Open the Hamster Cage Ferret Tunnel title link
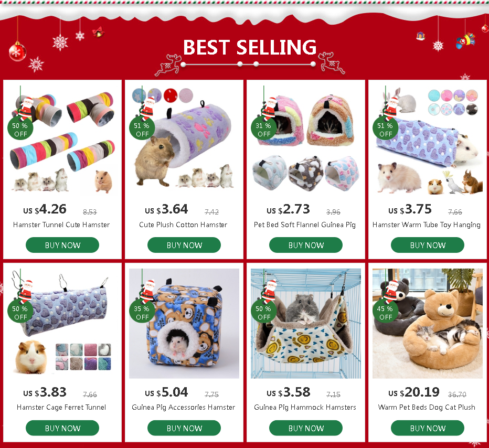The height and width of the screenshot is (448, 489). (x=61, y=407)
